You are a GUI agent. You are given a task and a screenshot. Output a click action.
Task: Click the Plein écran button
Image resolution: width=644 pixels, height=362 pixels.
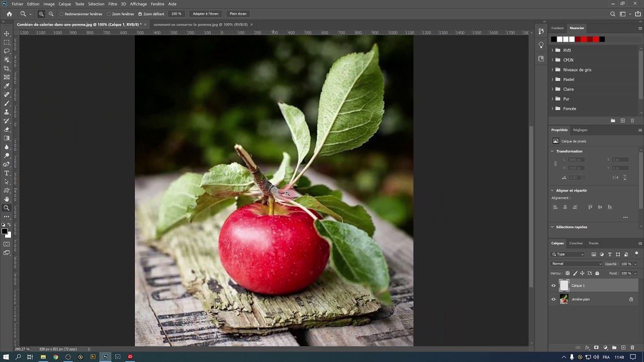click(x=238, y=14)
